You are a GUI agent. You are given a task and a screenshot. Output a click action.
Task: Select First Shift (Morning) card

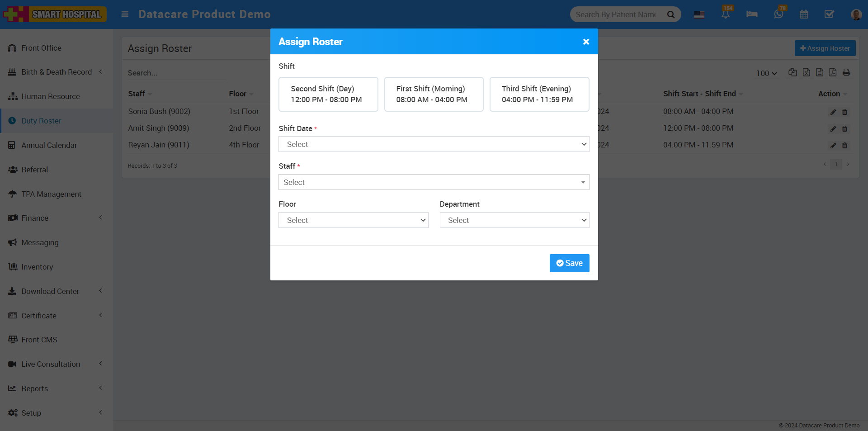434,94
